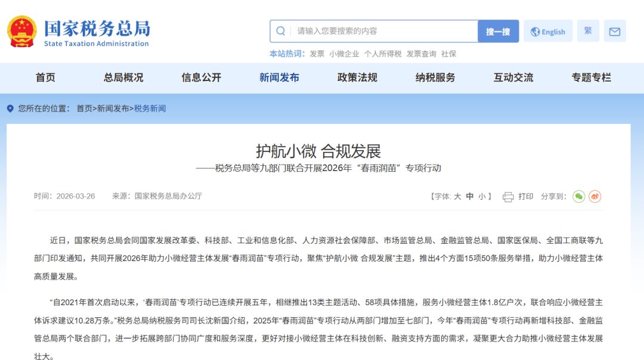Open the 信息公开 navigation menu
Screen dimensions: 644x360
click(202, 77)
